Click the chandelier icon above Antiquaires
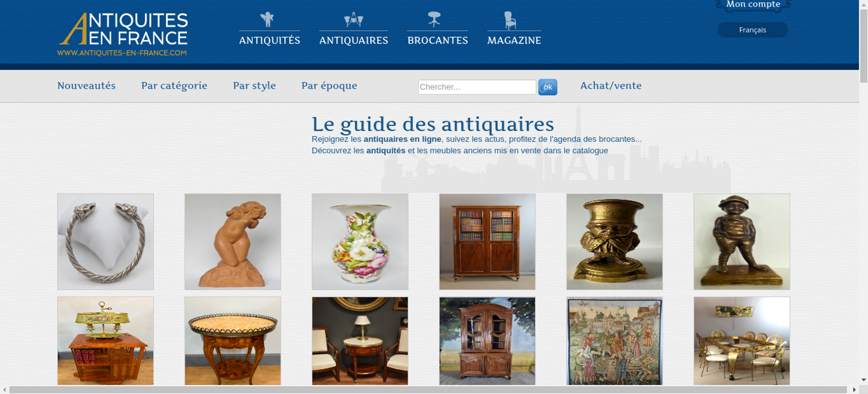 point(354,20)
